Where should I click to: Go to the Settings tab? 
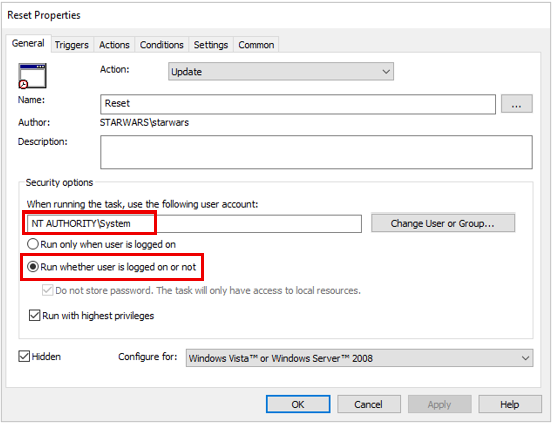[211, 45]
